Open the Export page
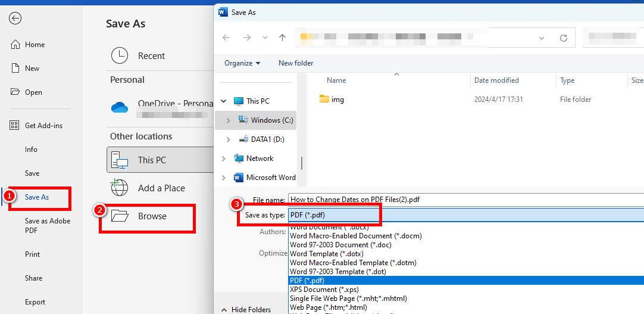The image size is (644, 314). point(35,301)
